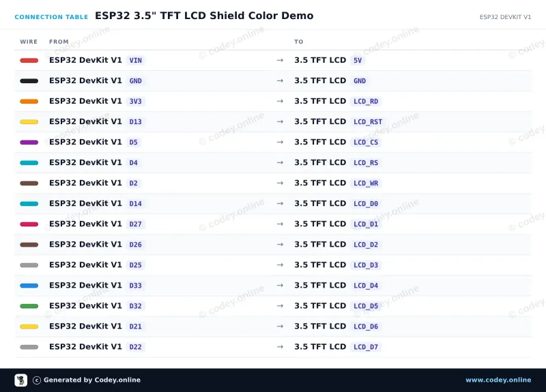Click the 5V pin badge

pos(358,61)
